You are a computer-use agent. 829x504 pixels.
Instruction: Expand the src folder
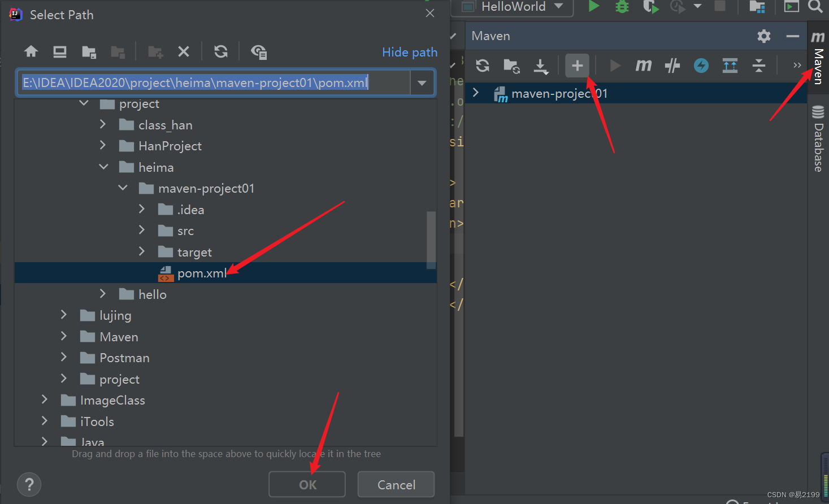(x=142, y=230)
